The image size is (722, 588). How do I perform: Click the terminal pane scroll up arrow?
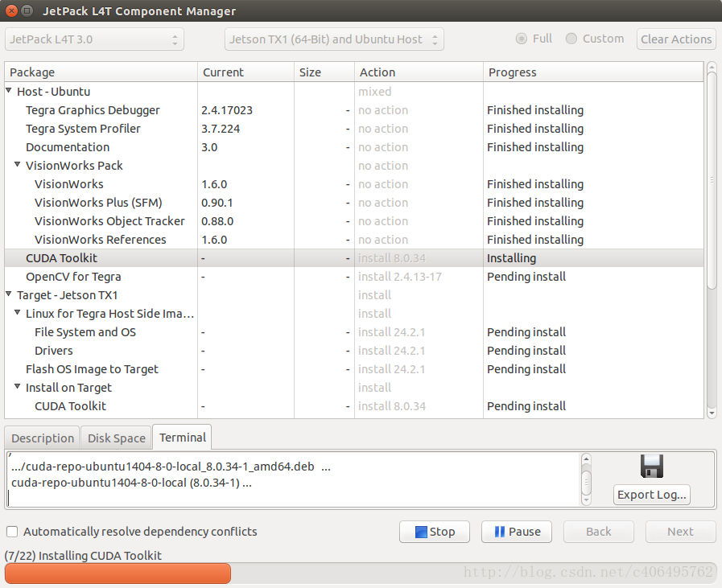pos(586,458)
